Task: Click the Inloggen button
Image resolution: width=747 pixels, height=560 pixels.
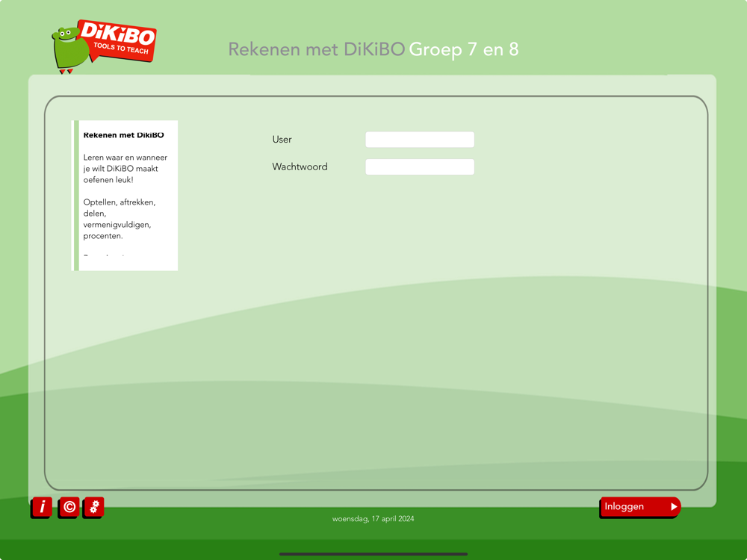Action: coord(640,507)
